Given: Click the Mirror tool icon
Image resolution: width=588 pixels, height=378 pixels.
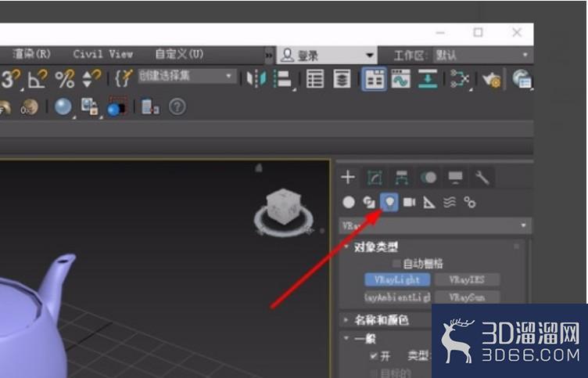Looking at the screenshot, I should pyautogui.click(x=256, y=79).
